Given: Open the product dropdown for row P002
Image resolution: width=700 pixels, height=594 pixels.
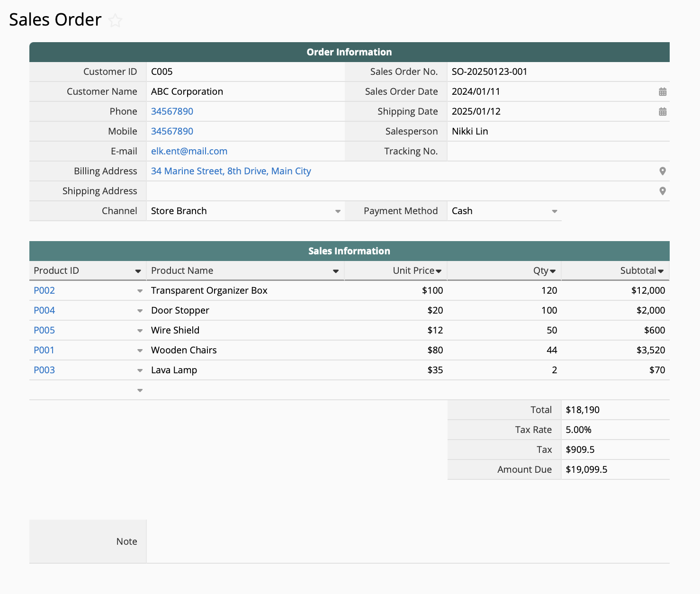Looking at the screenshot, I should (x=140, y=291).
